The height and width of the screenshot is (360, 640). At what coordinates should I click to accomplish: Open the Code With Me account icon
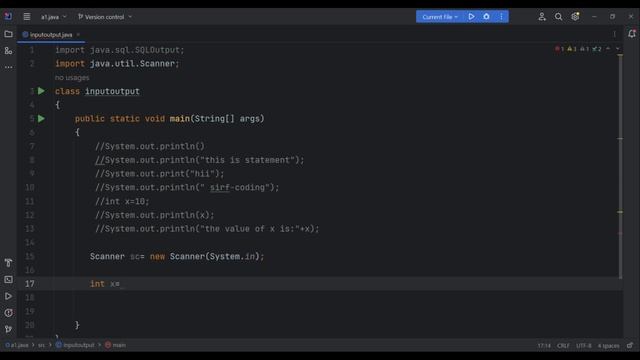point(542,17)
